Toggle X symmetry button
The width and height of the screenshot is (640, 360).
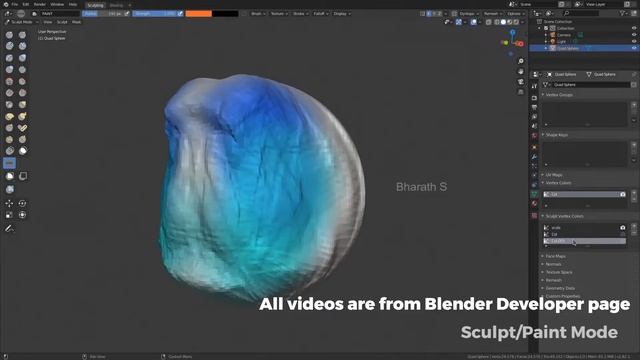[429, 13]
